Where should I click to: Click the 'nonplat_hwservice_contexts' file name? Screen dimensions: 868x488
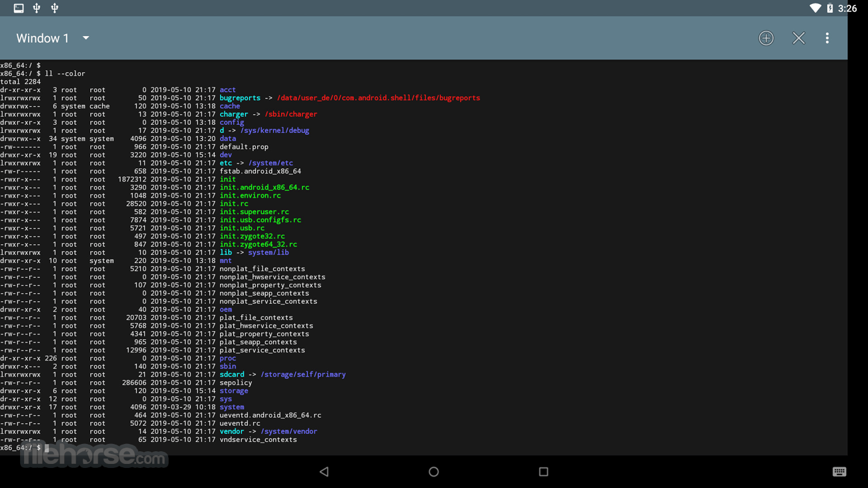tap(272, 277)
